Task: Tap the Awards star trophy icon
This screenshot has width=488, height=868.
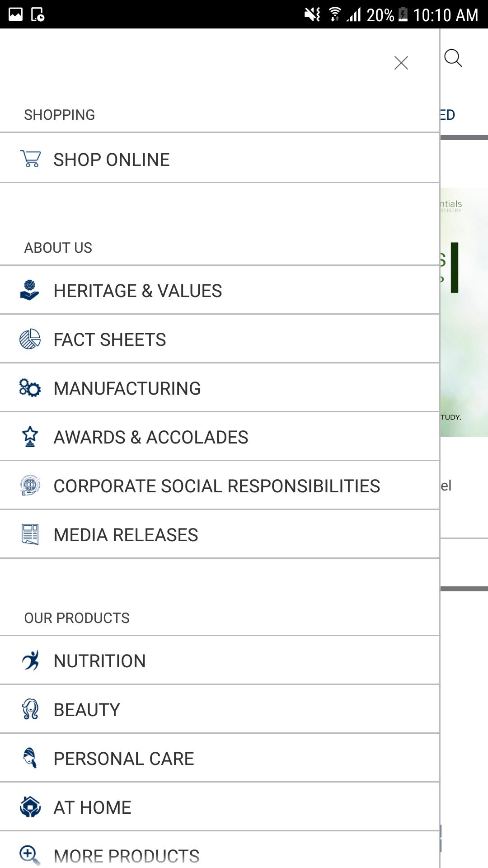Action: [x=30, y=437]
